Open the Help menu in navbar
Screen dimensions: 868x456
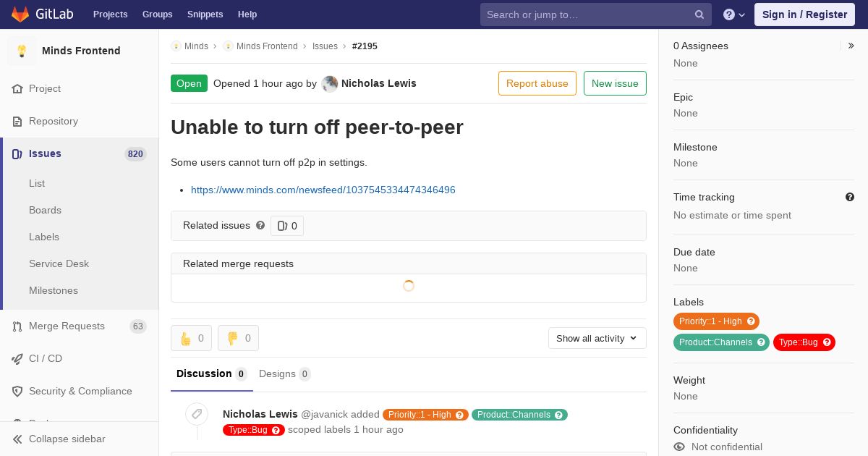[x=247, y=14]
